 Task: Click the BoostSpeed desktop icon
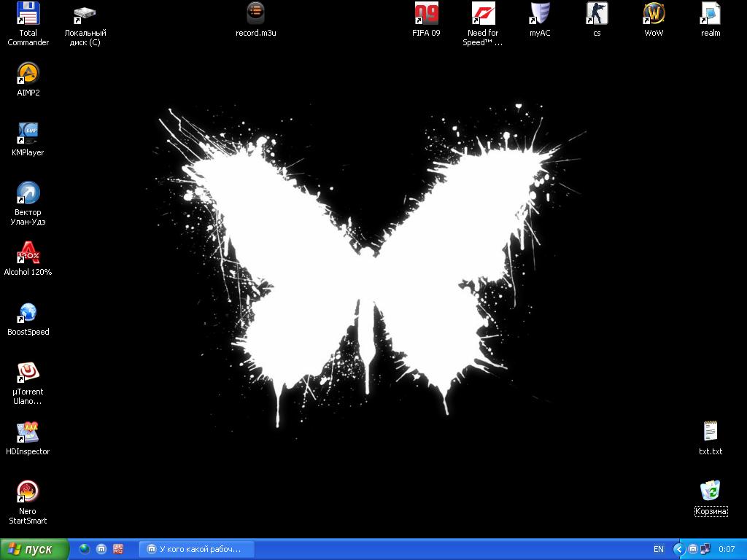click(x=28, y=313)
